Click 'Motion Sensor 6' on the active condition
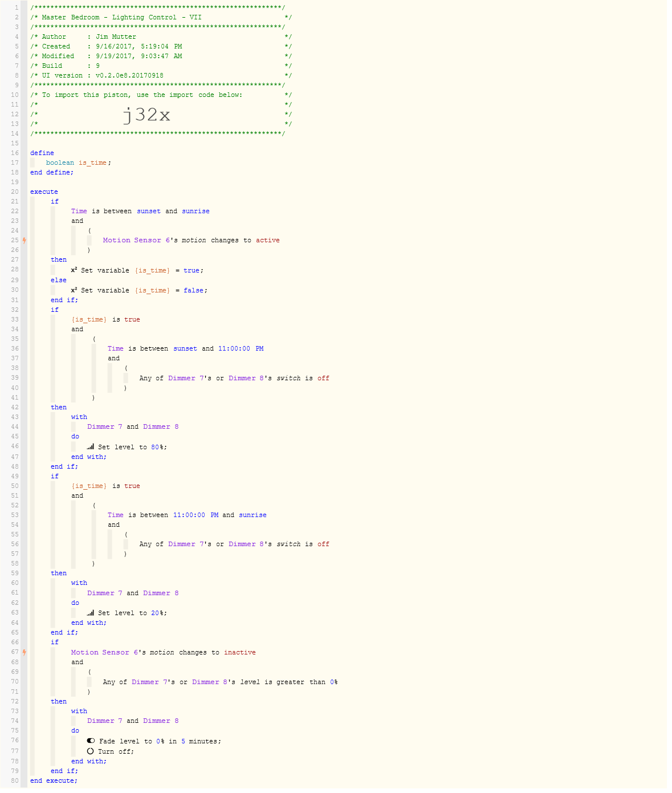 tap(136, 240)
